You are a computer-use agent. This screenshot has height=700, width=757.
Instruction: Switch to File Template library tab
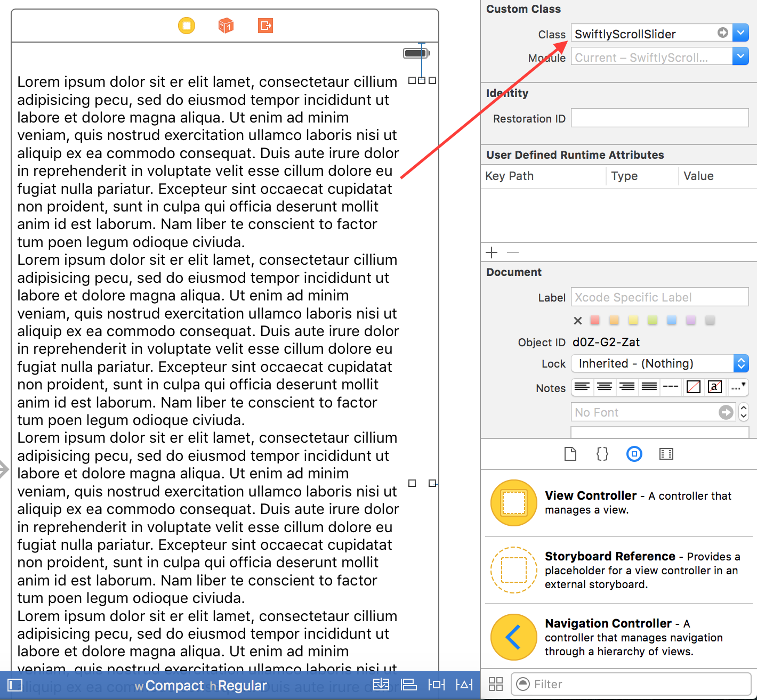pos(570,454)
